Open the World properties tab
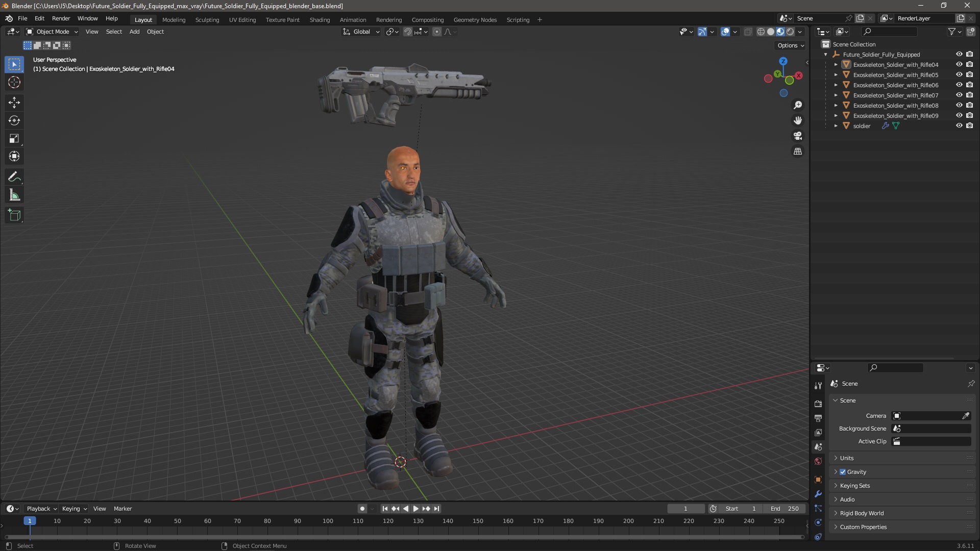This screenshot has width=980, height=551. (x=818, y=461)
